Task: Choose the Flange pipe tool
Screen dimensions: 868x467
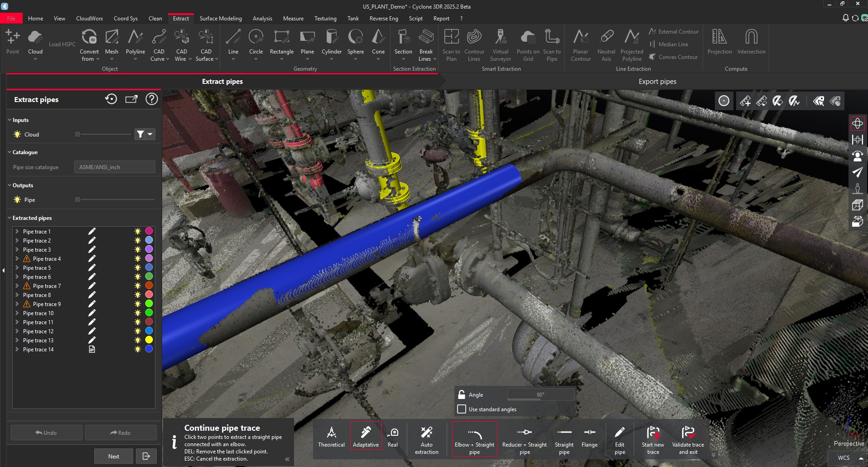Action: (x=589, y=438)
